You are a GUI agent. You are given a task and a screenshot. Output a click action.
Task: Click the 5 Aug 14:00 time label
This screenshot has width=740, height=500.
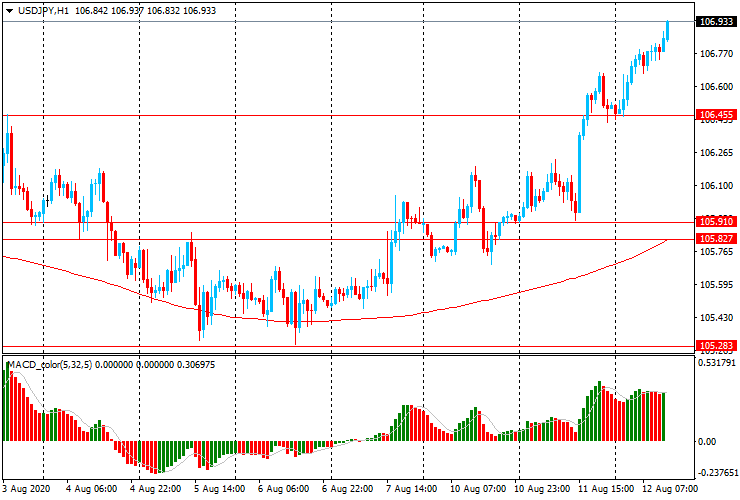[219, 489]
